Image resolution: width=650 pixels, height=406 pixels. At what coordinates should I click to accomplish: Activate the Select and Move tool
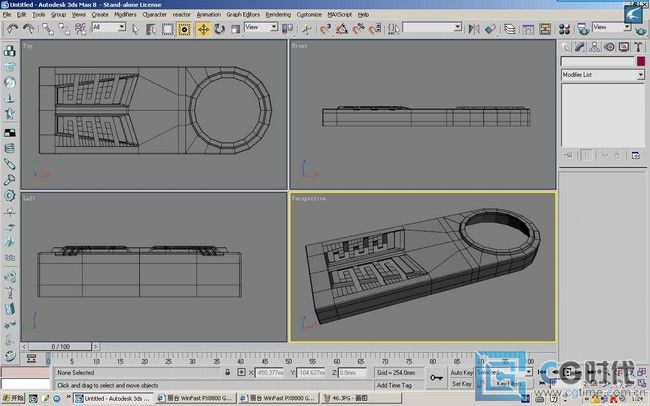(x=203, y=29)
